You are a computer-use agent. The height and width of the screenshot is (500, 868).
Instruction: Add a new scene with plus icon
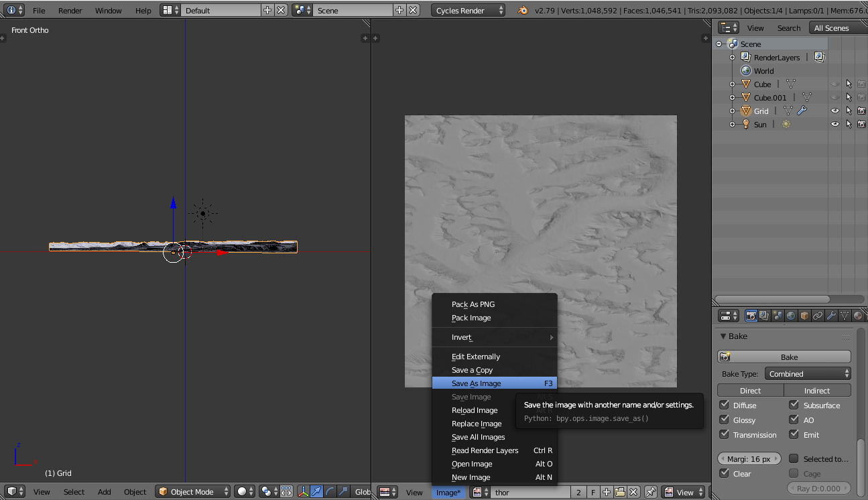(399, 10)
